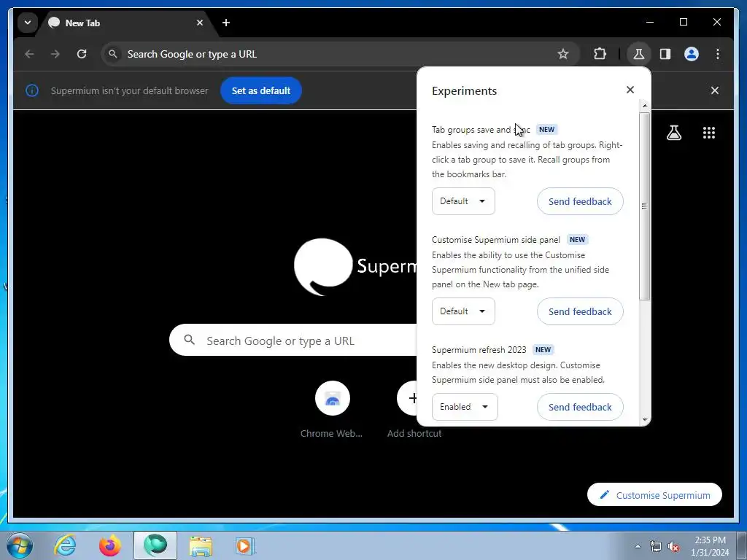747x560 pixels.
Task: Reload the page
Action: coord(82,54)
